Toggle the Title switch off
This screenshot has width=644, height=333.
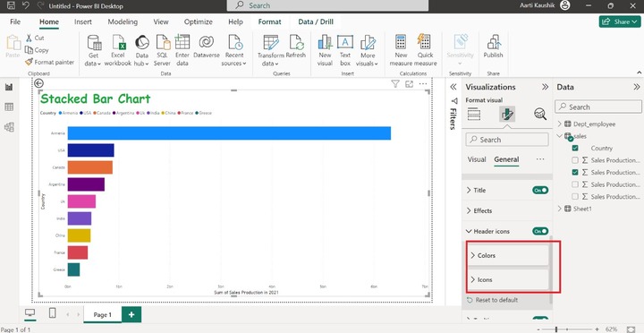(540, 191)
